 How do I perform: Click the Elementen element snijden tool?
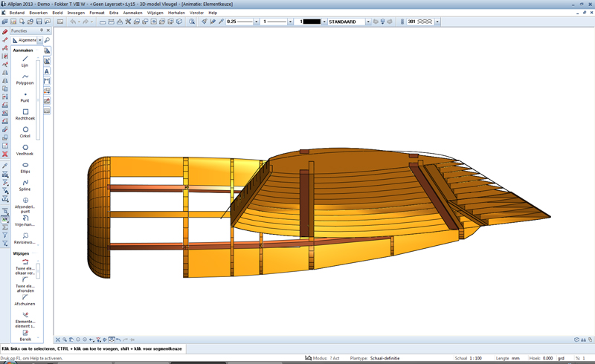[x=25, y=319]
